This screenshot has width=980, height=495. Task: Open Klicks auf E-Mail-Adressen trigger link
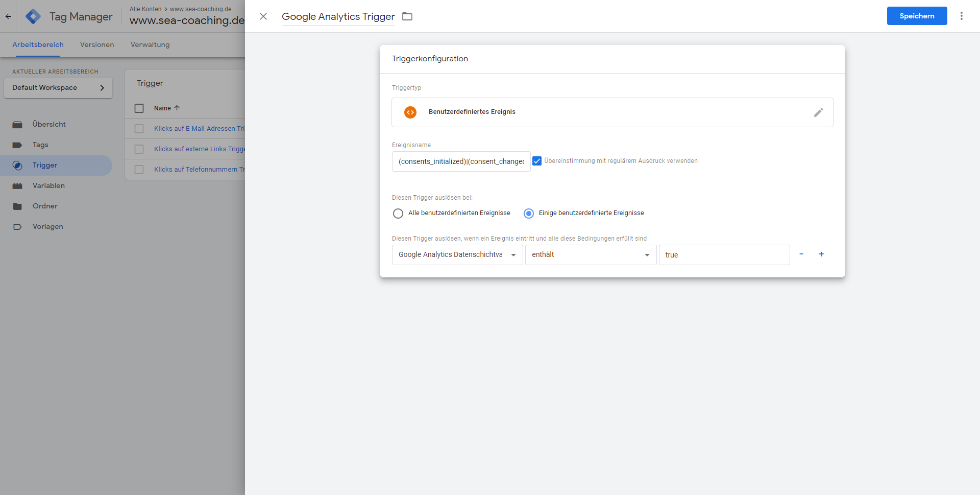[199, 129]
